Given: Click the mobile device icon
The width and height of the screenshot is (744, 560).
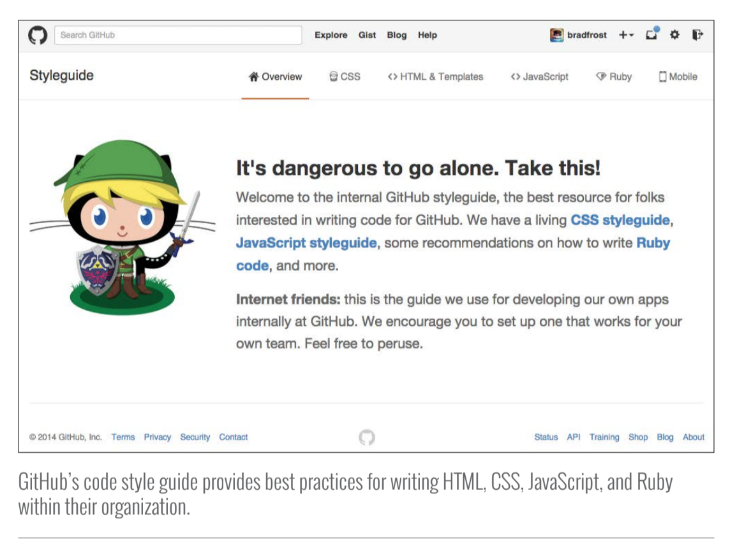Looking at the screenshot, I should pos(662,77).
